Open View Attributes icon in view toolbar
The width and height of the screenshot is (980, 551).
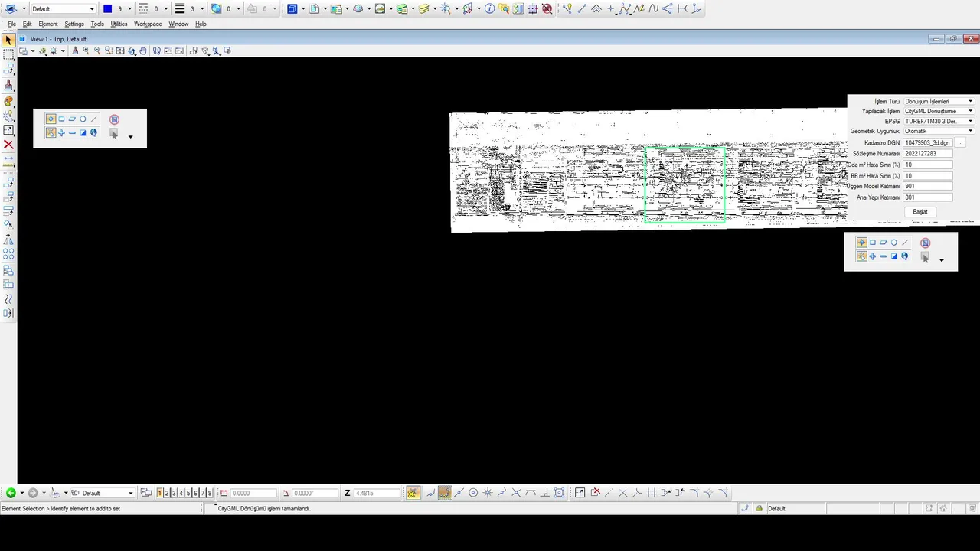click(x=23, y=51)
